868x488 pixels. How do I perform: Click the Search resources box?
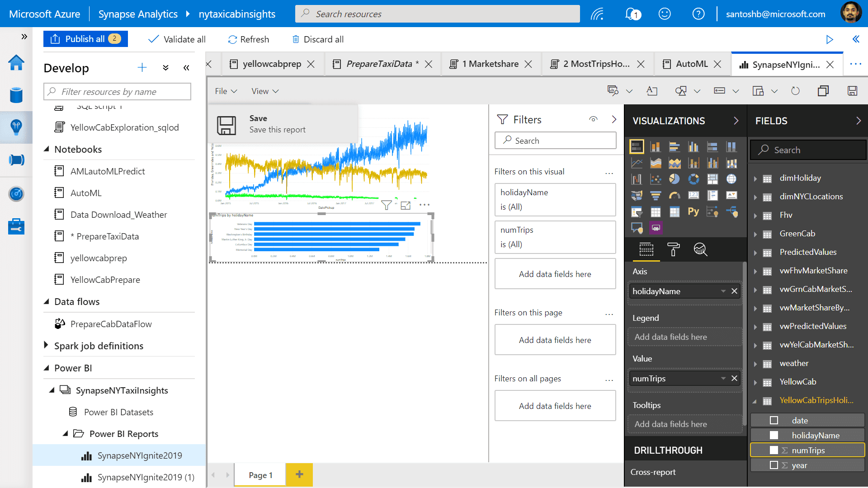438,14
